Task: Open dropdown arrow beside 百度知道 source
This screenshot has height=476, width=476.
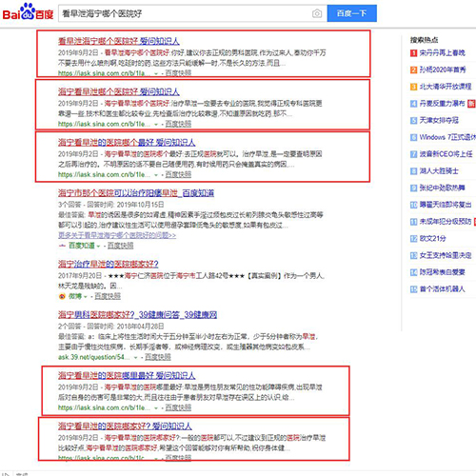Action: tap(98, 247)
